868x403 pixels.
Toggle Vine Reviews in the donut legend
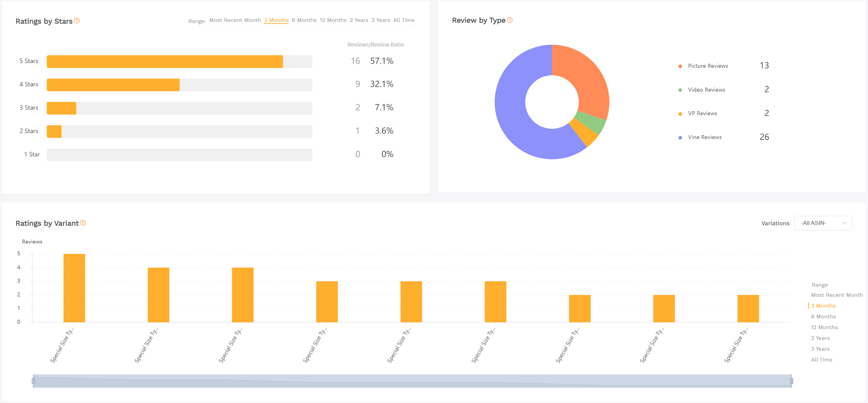pos(705,137)
